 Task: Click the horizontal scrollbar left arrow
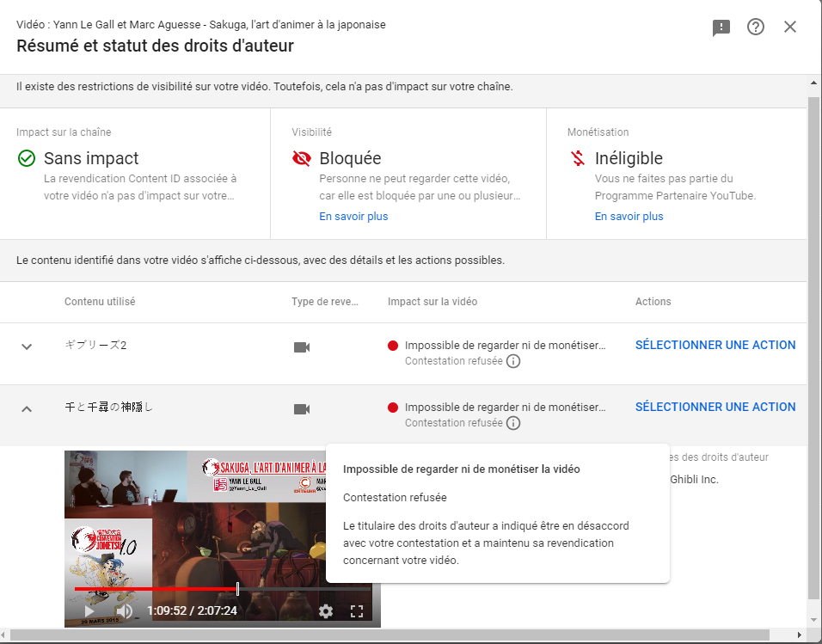(x=4, y=635)
